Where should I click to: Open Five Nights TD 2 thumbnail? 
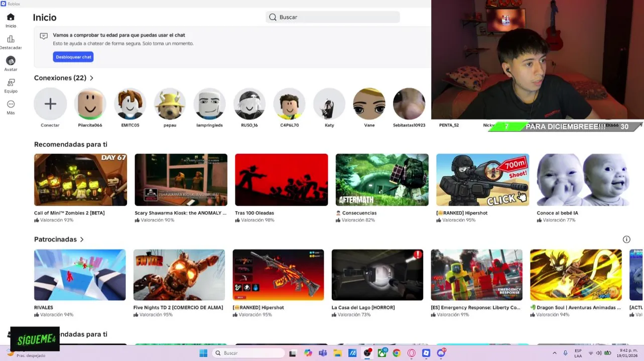[179, 275]
